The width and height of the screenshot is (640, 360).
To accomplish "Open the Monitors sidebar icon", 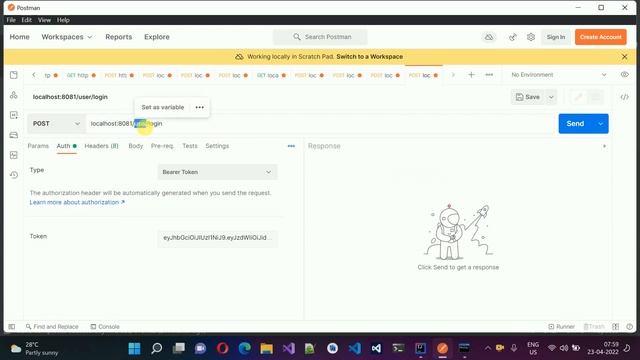I will click(x=13, y=155).
